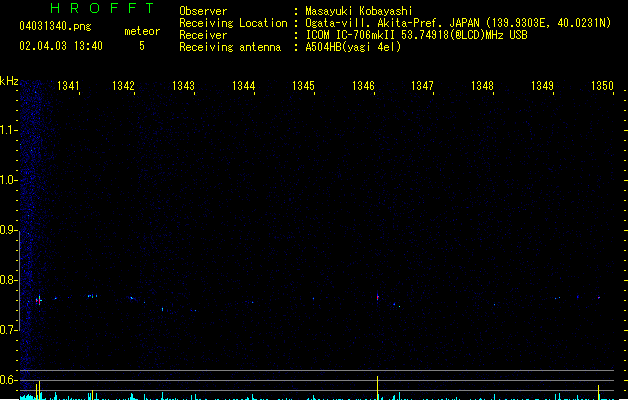Click time axis label 1349
629x400 pixels.
pos(542,86)
